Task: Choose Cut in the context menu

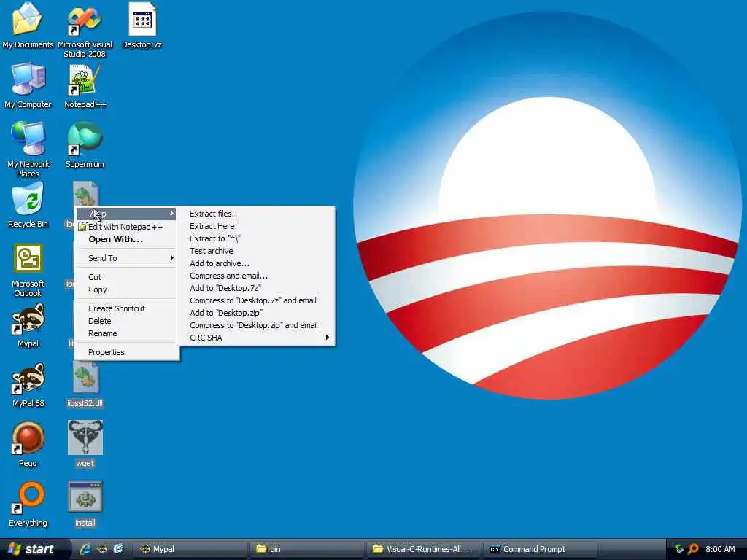Action: (x=126, y=277)
